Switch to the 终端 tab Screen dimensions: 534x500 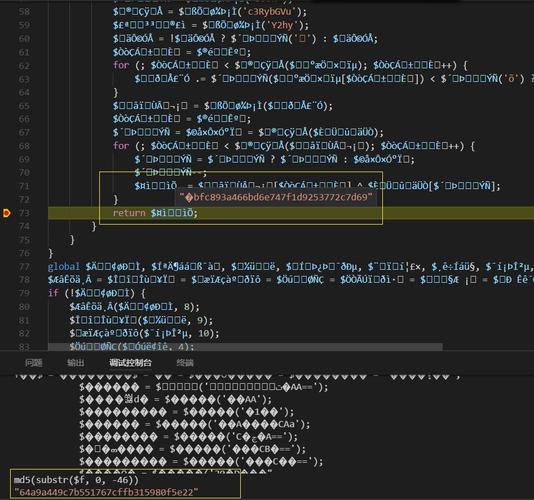tap(185, 363)
